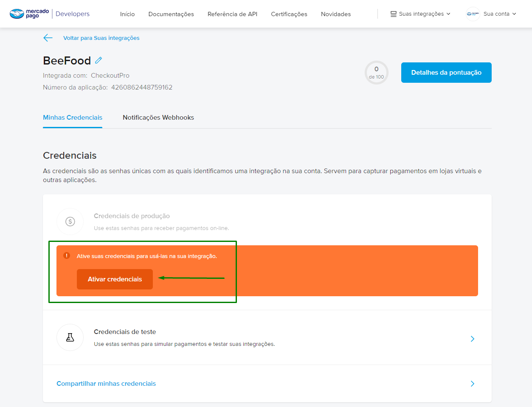The image size is (532, 407).
Task: Click the 'Ative suas credenciais' warning message
Action: [147, 256]
